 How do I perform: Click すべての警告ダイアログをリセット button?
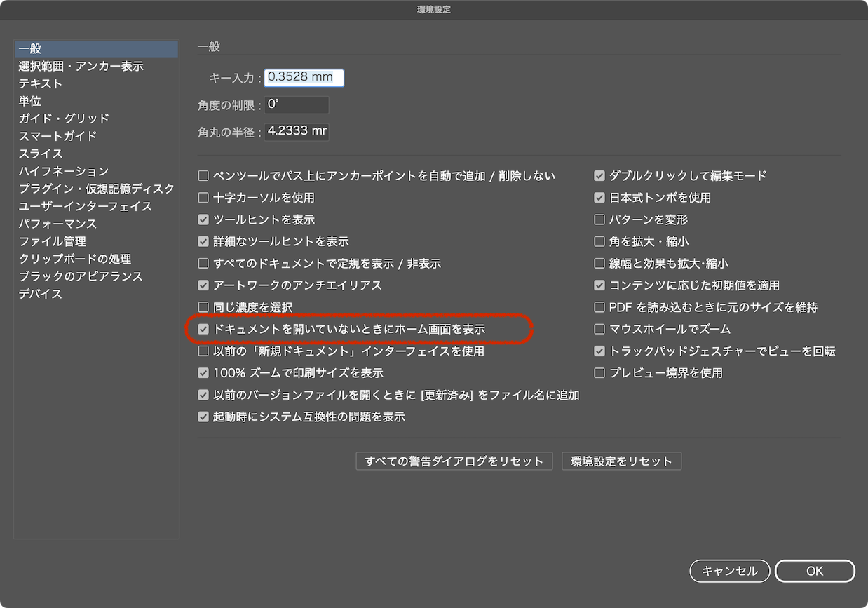click(x=453, y=461)
